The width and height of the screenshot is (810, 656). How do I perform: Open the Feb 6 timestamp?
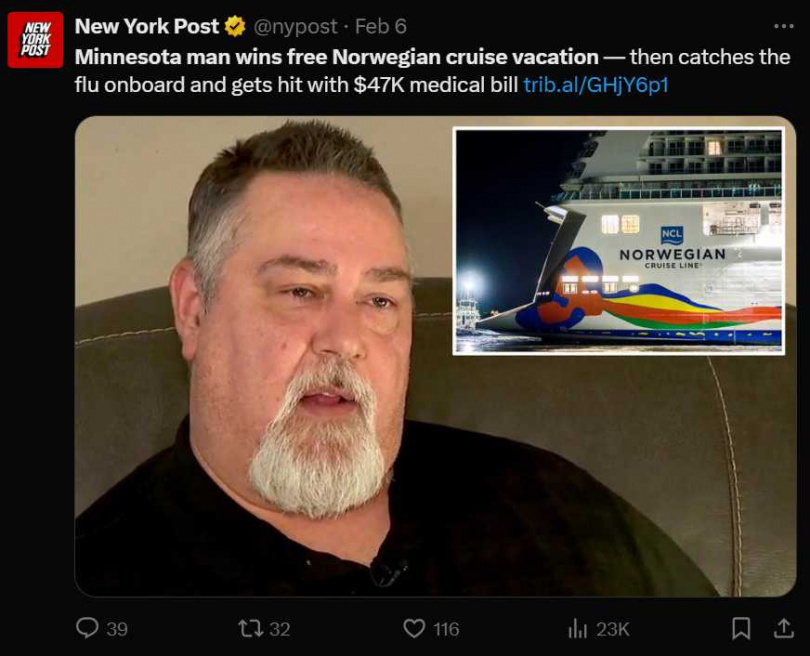coord(381,26)
